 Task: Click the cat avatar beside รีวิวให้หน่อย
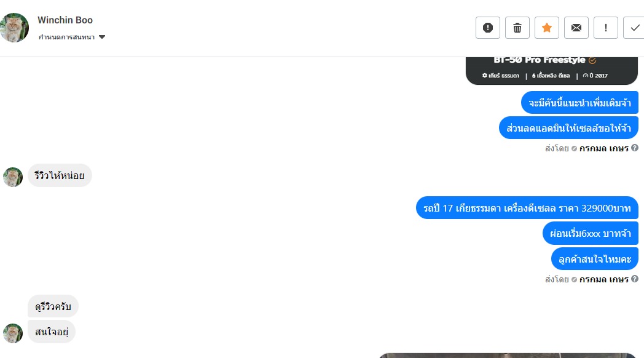point(13,177)
